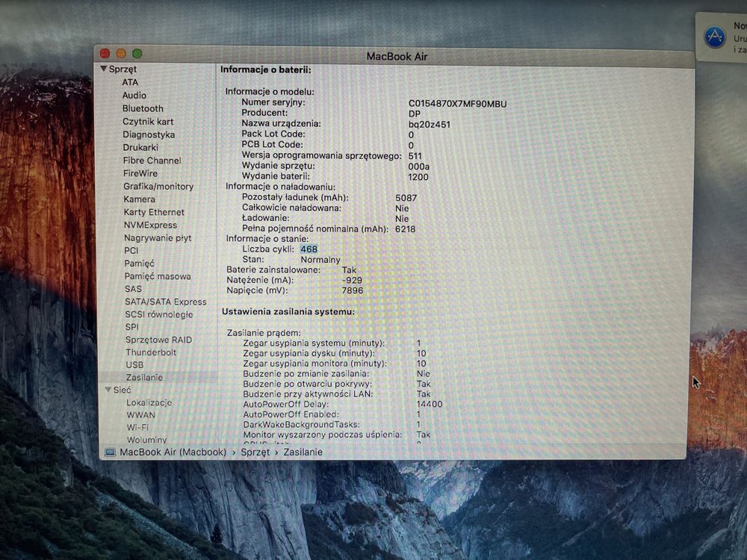The image size is (747, 560).
Task: Open Lokalizacje under Sieć
Action: point(149,402)
